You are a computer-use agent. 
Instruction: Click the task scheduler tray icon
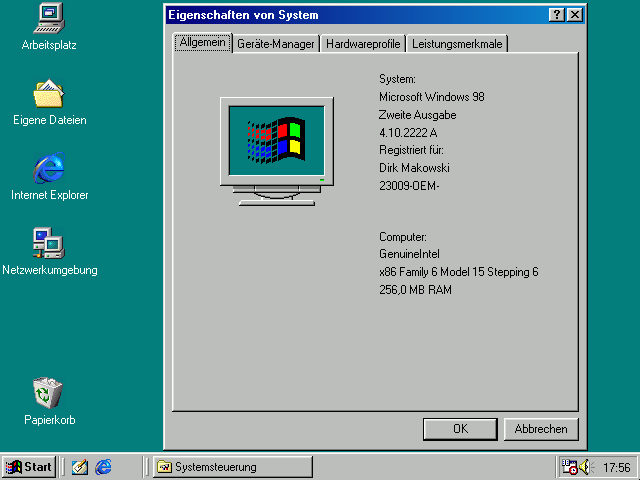click(569, 467)
